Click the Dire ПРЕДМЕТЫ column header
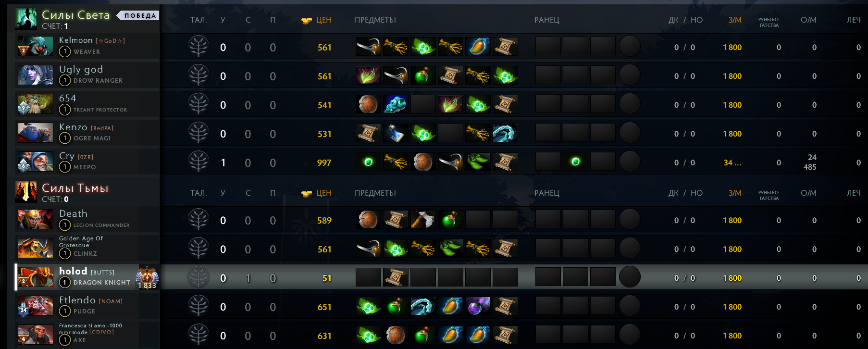Image resolution: width=868 pixels, height=349 pixels. tap(375, 193)
